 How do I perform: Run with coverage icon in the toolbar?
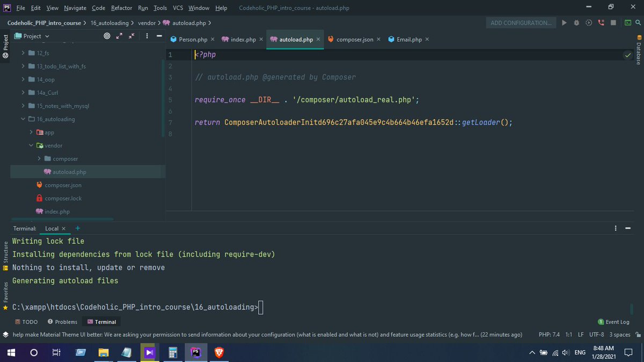click(589, 23)
